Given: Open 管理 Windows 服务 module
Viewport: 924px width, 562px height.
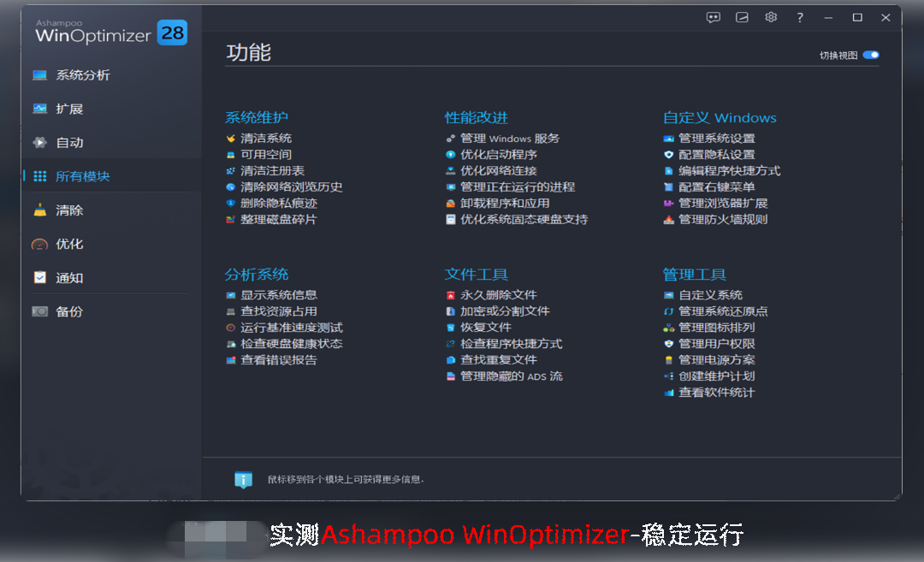Looking at the screenshot, I should pos(510,139).
